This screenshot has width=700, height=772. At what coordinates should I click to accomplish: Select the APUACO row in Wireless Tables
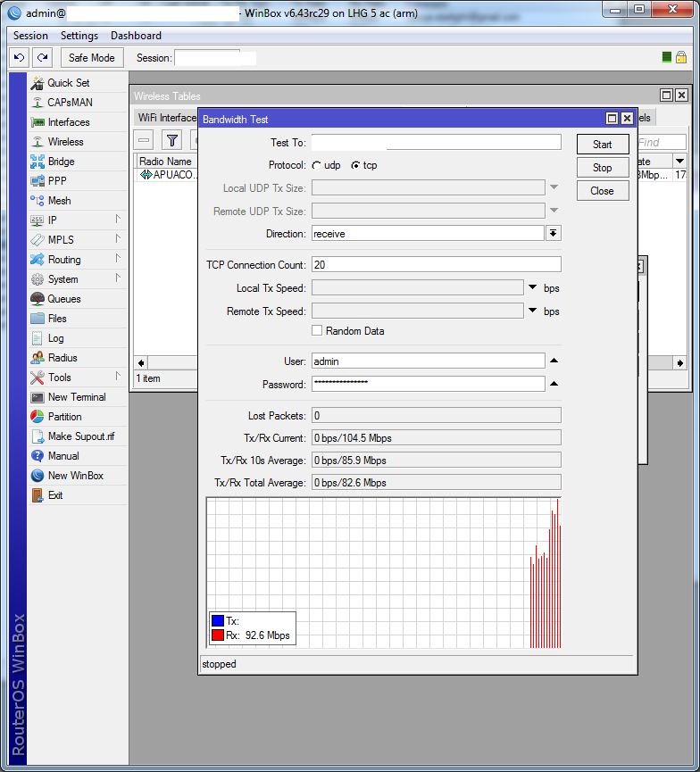(166, 175)
